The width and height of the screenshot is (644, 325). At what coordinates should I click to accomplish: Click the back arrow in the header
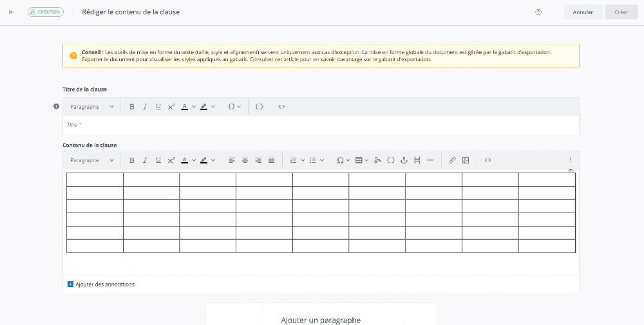pyautogui.click(x=12, y=12)
